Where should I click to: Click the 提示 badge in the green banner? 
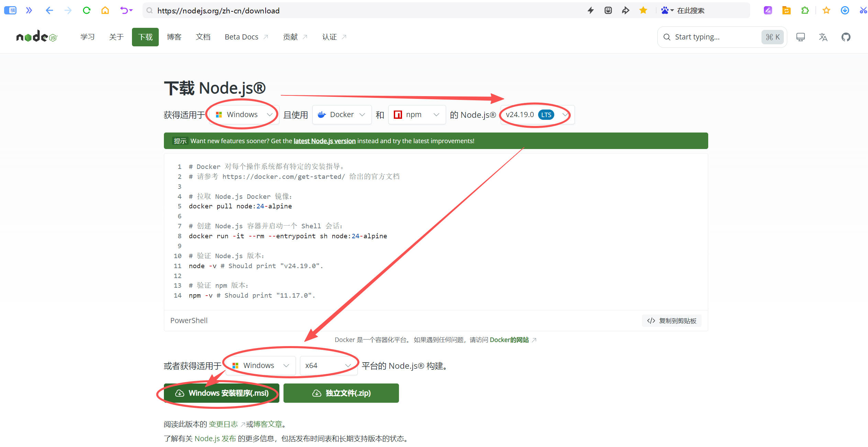[x=180, y=141]
